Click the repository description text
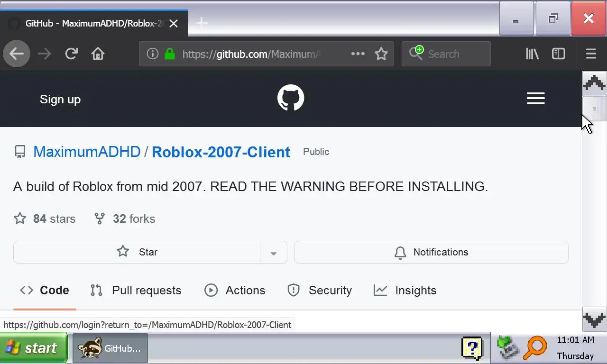 pos(250,186)
